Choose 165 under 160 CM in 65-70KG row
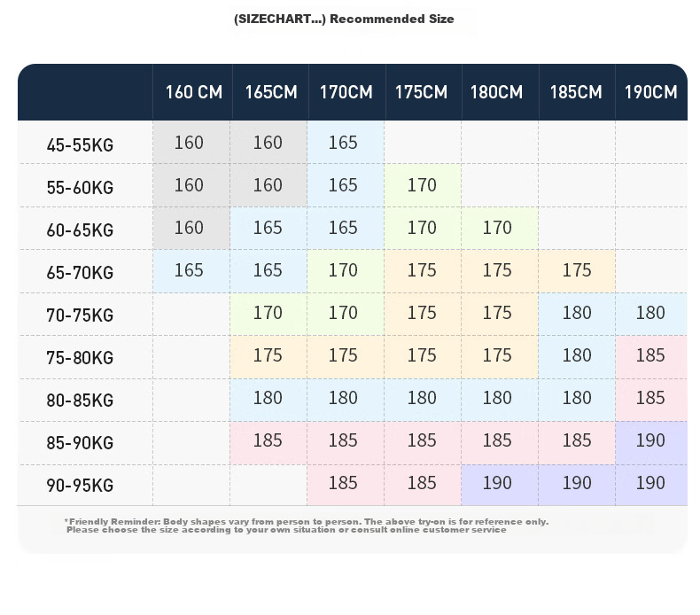Image resolution: width=700 pixels, height=615 pixels. point(189,270)
